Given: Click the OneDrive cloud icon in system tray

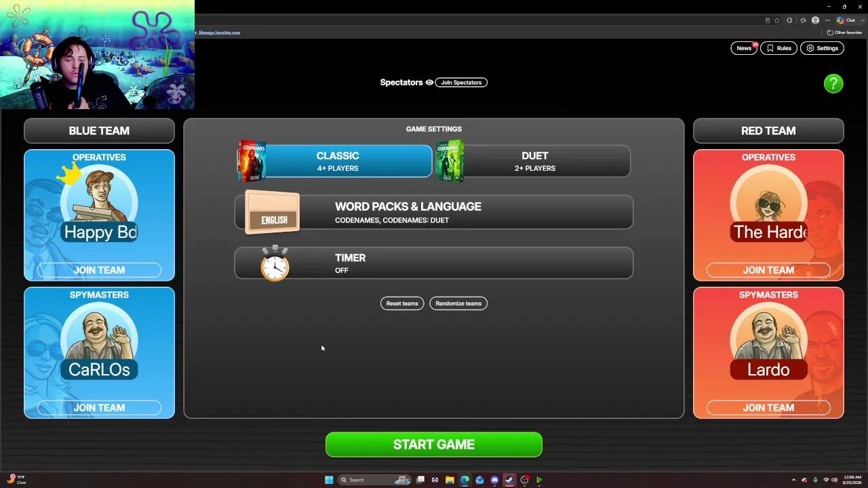Looking at the screenshot, I should (804, 480).
